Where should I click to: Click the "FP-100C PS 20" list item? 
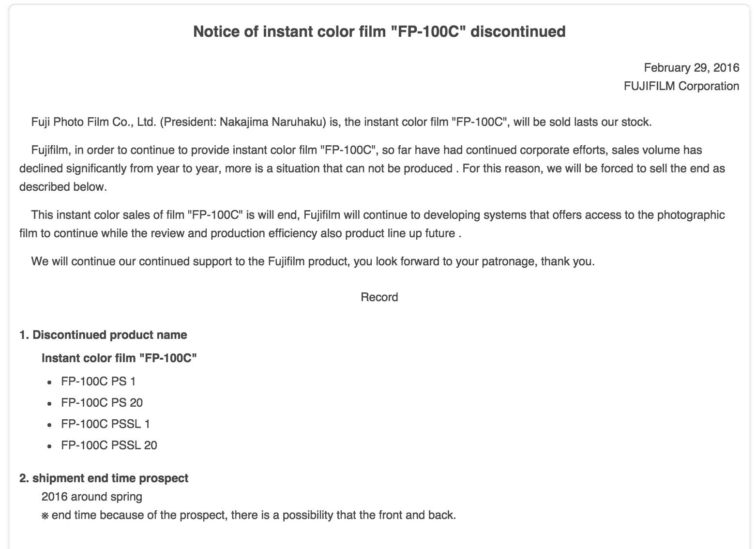[102, 403]
